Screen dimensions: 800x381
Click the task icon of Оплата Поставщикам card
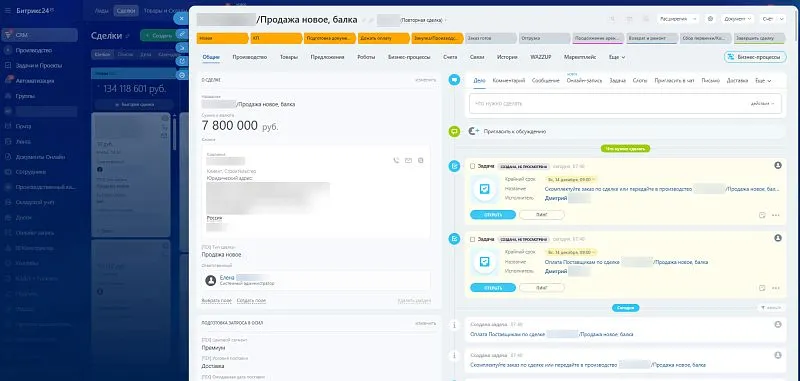coord(484,262)
